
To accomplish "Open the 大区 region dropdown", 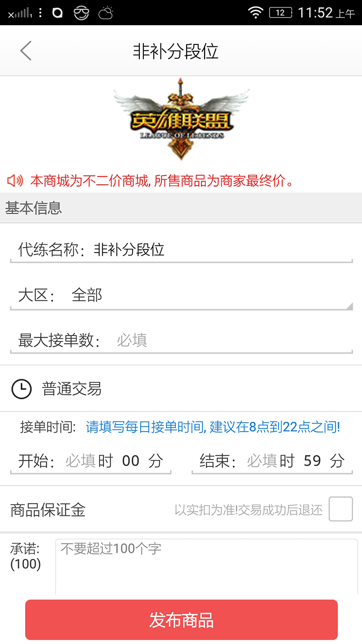I will tap(211, 295).
